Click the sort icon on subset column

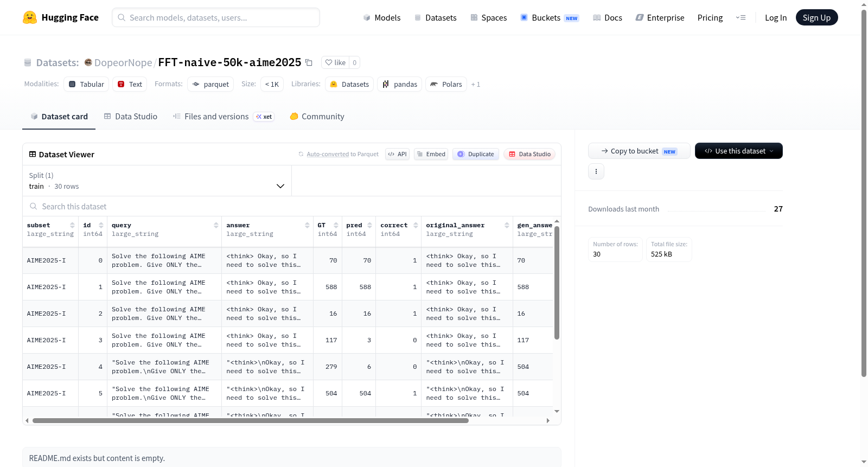coord(72,225)
